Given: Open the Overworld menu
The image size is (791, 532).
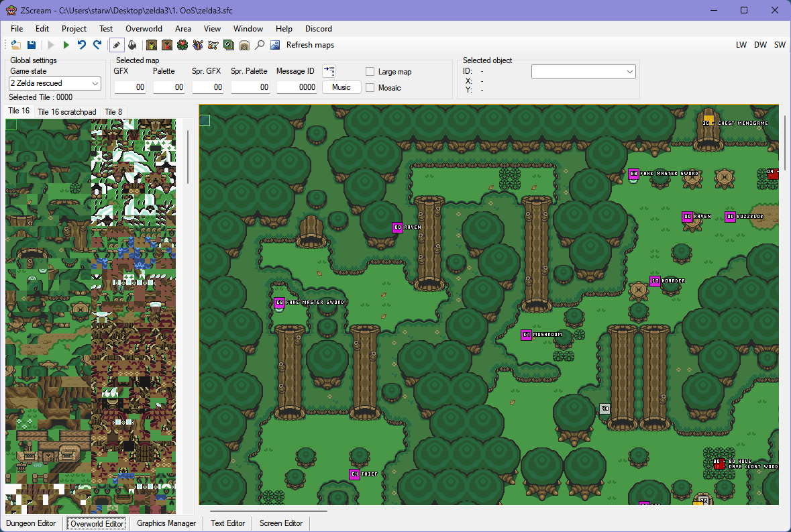Looking at the screenshot, I should pos(144,29).
